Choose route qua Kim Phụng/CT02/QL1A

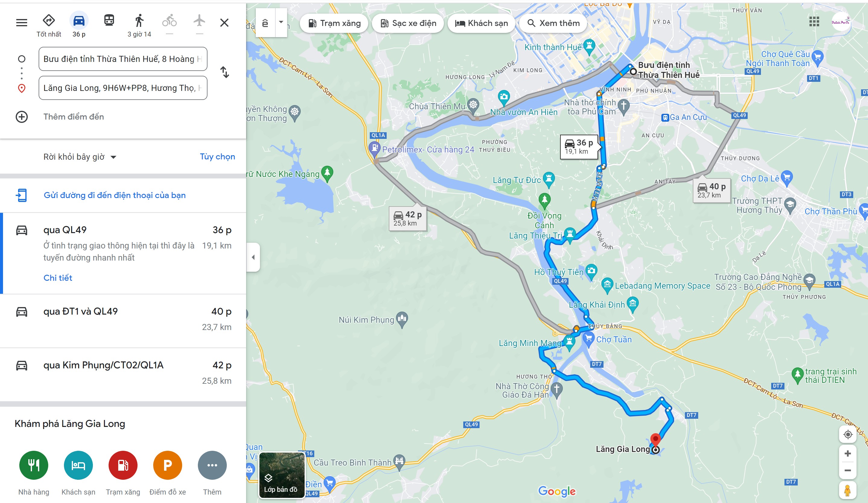click(123, 374)
